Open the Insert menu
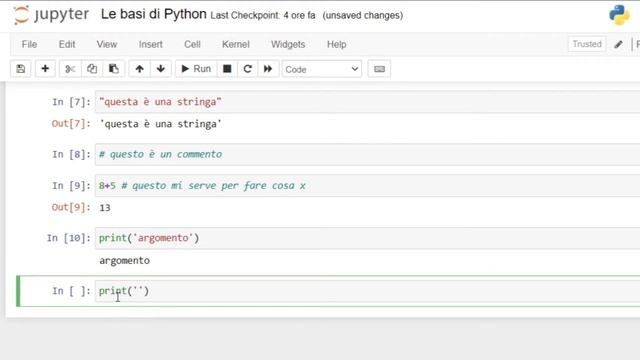Screen dimensions: 640x360 tap(151, 44)
